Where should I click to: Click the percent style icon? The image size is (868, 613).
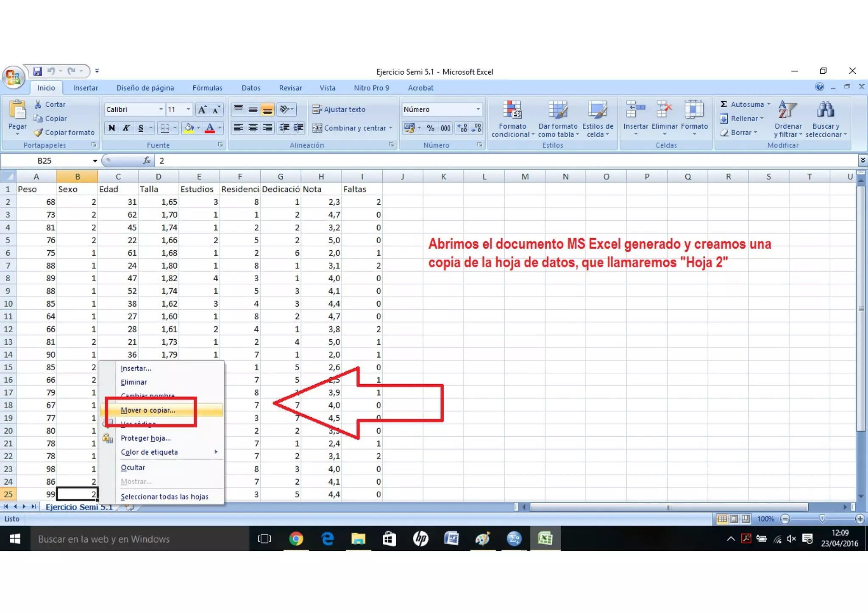[x=431, y=128]
